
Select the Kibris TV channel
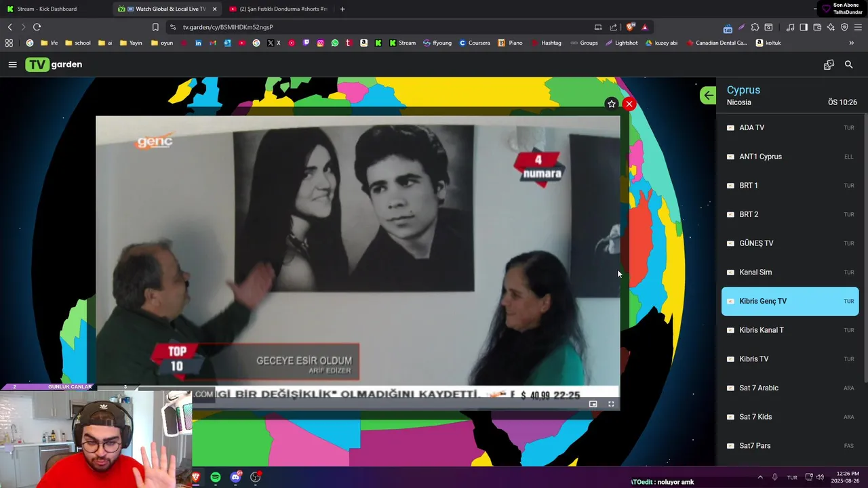(790, 359)
